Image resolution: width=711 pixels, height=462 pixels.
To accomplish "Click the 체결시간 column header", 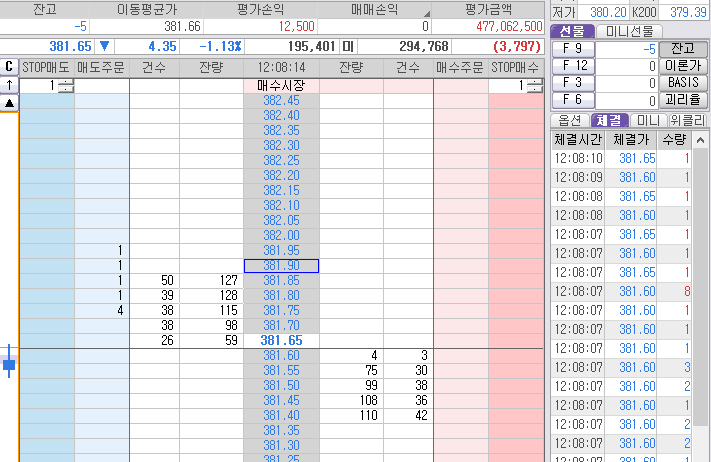I will pyautogui.click(x=578, y=140).
